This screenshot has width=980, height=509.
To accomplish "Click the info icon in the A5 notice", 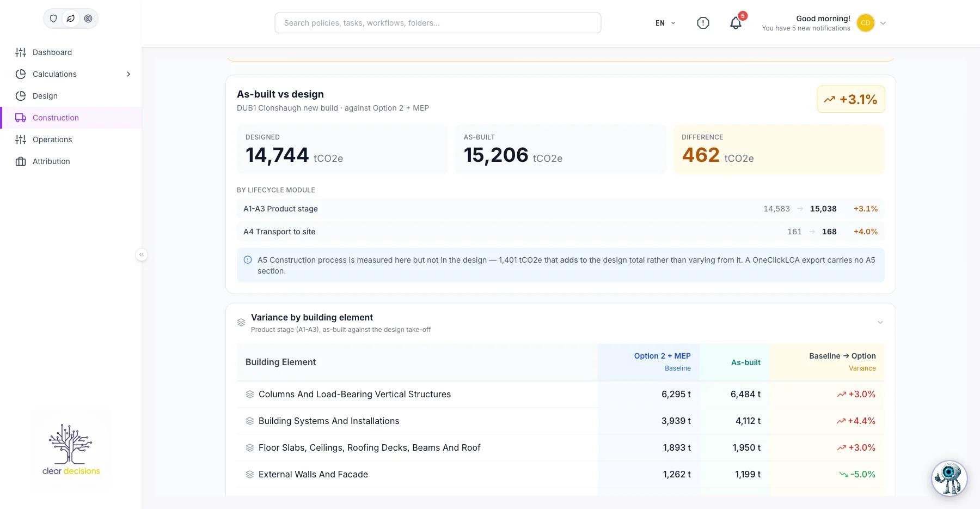I will 248,260.
